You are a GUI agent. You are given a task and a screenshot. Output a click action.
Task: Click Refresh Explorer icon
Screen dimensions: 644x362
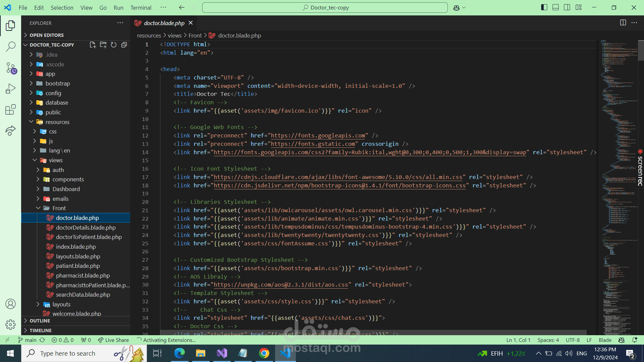tap(114, 45)
